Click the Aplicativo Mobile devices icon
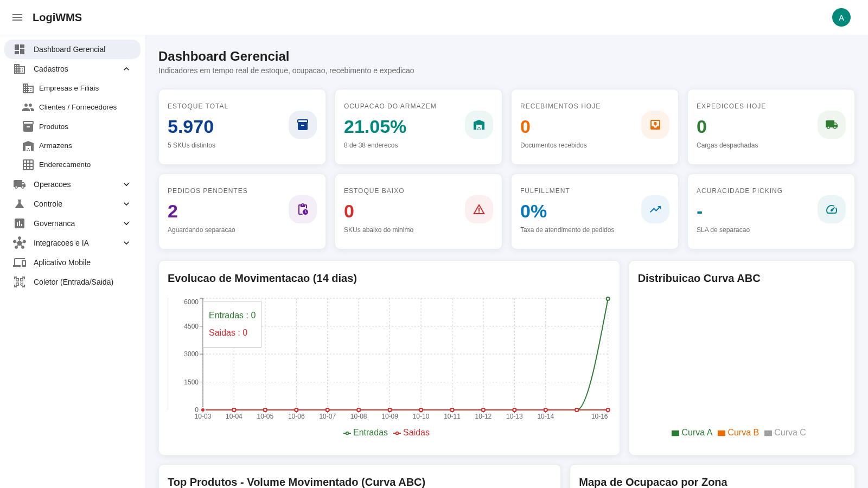This screenshot has width=868, height=488. [x=20, y=262]
